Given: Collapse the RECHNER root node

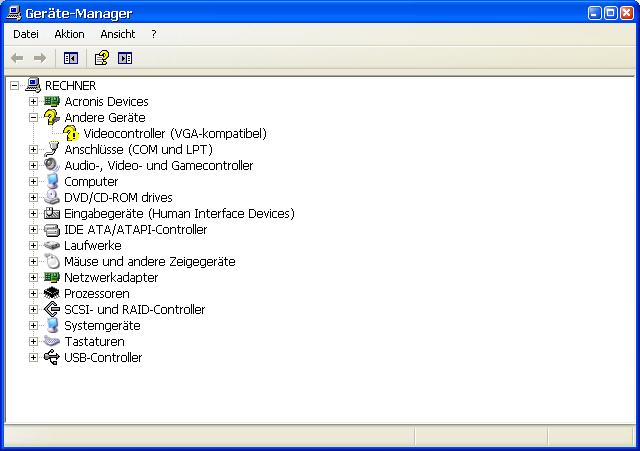Looking at the screenshot, I should pyautogui.click(x=14, y=85).
